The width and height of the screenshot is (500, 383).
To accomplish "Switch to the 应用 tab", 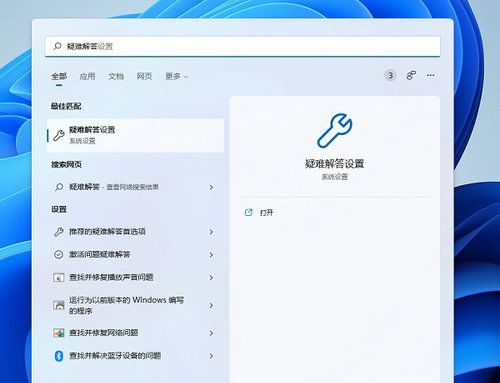I will point(87,76).
